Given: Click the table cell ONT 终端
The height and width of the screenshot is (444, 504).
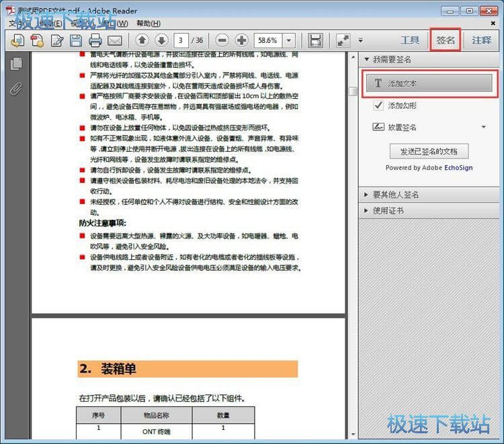Looking at the screenshot, I should click(x=156, y=431).
